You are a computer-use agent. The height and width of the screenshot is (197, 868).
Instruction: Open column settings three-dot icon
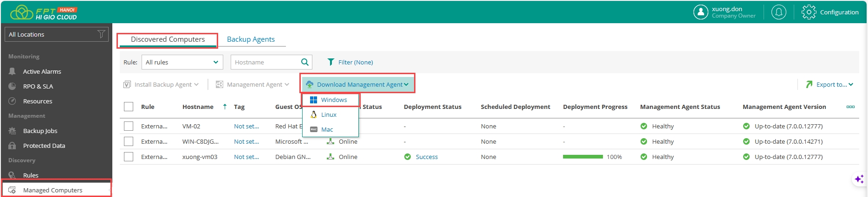(850, 107)
